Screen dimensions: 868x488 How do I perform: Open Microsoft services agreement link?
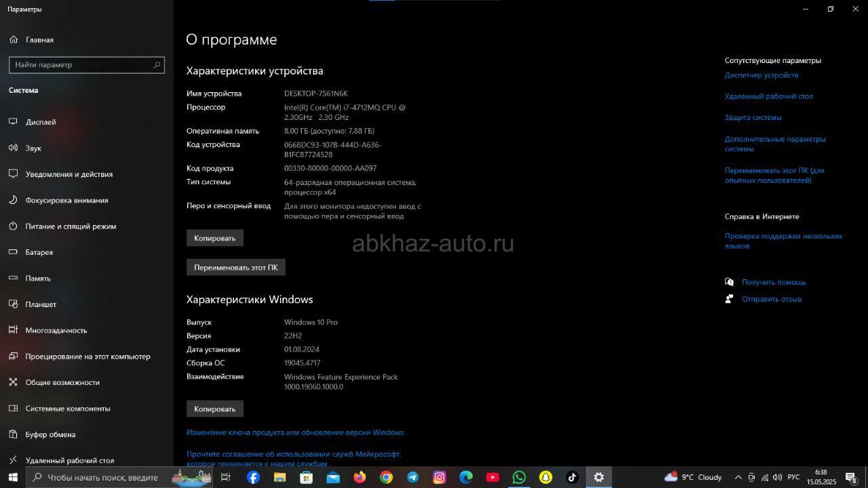(x=294, y=459)
